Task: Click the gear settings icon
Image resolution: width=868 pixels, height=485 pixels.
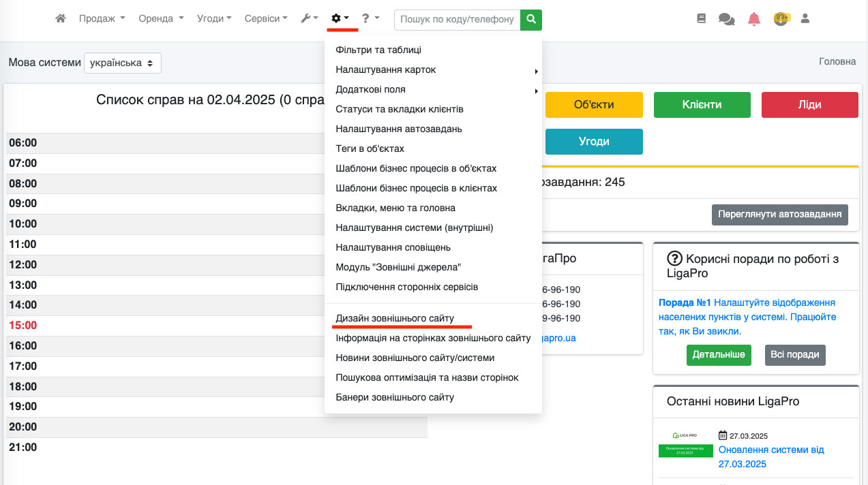Action: pyautogui.click(x=340, y=19)
